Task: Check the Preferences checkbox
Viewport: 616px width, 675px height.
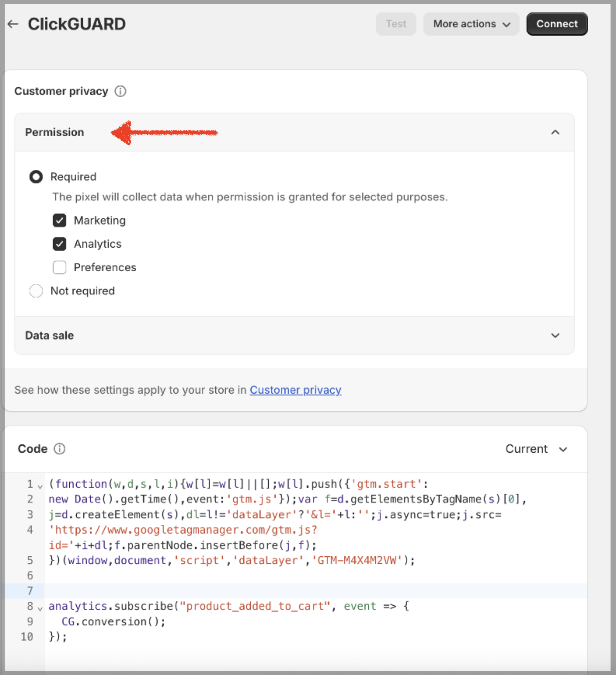Action: tap(60, 267)
